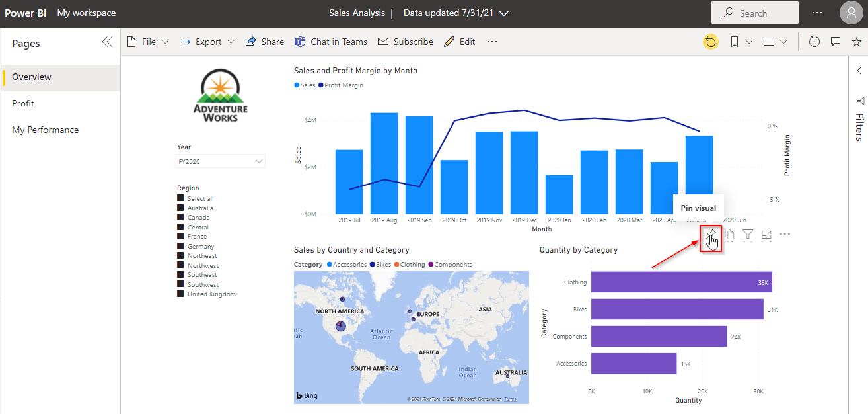Favorite the report with star icon
Screen dimensions: 868x414
[x=857, y=42]
